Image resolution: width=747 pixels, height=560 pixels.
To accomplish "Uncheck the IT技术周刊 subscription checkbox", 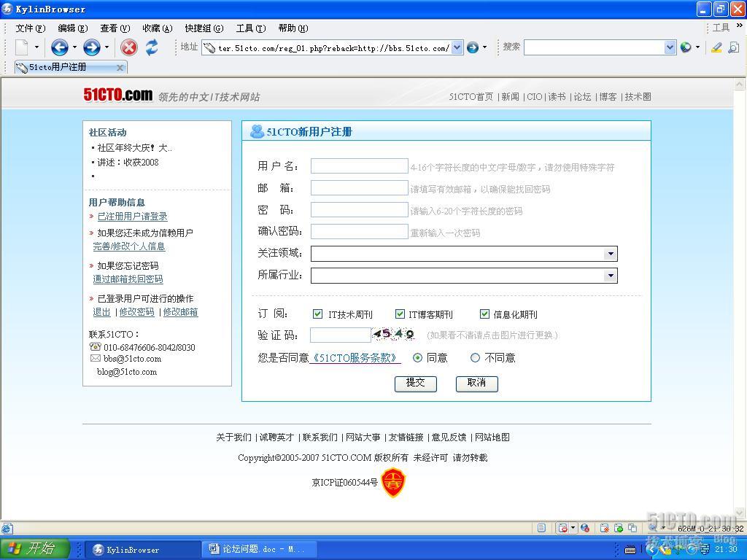I will (317, 314).
